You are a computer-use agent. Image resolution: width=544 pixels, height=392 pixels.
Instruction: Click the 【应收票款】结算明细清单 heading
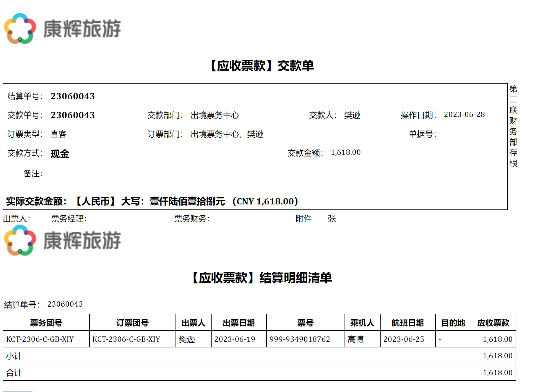point(262,278)
